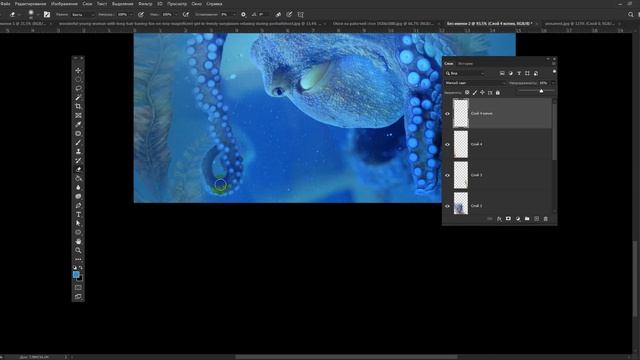This screenshot has width=640, height=360.
Task: Select the Brush tool
Action: [78, 142]
